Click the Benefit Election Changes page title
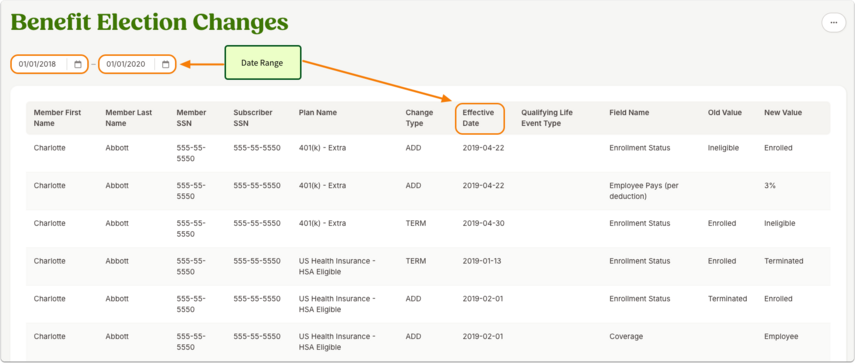The image size is (855, 363). [x=149, y=22]
